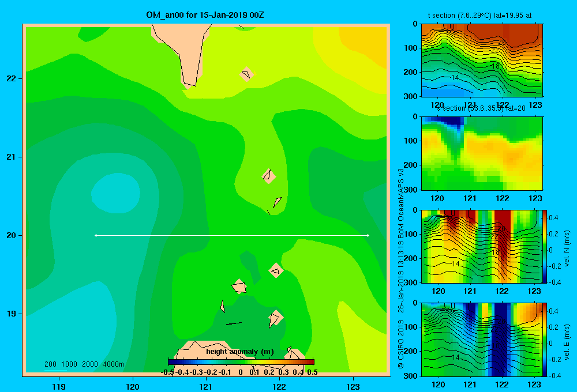The height and width of the screenshot is (392, 577).
Task: Click the vel. N velocity colorbar
Action: (x=545, y=246)
